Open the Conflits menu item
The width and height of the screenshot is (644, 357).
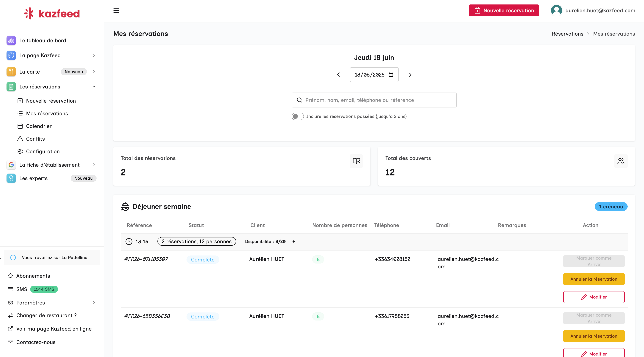(36, 139)
